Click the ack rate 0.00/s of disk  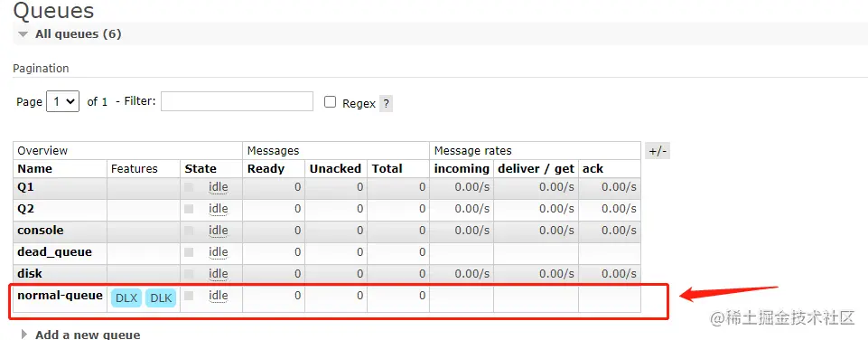click(619, 273)
